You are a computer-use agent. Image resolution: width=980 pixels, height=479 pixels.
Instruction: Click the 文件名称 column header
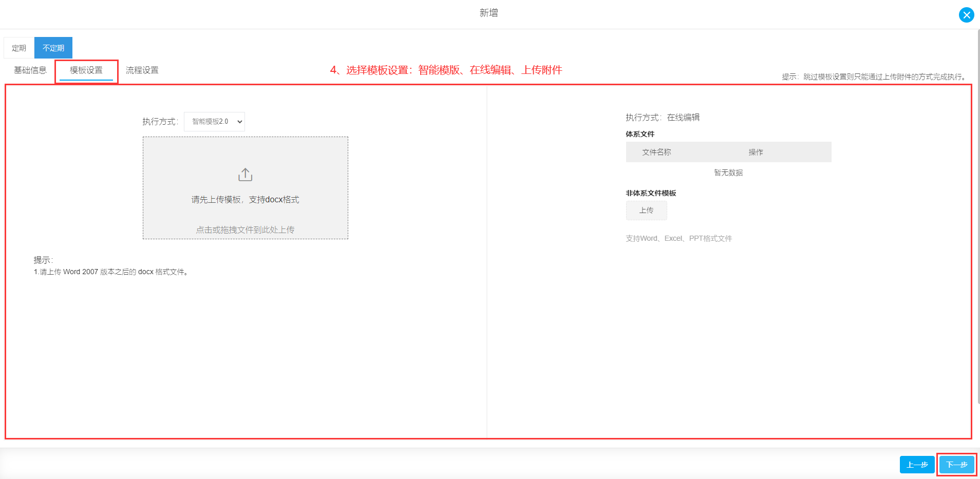click(x=656, y=152)
